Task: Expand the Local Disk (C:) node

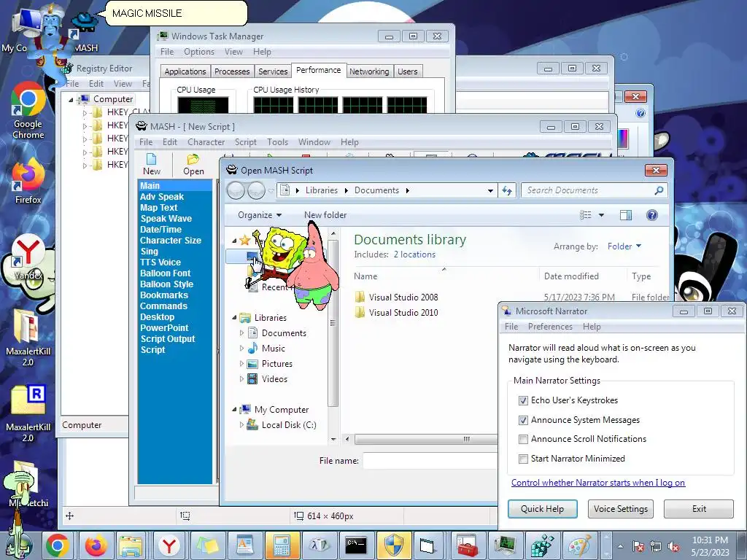Action: coord(241,425)
